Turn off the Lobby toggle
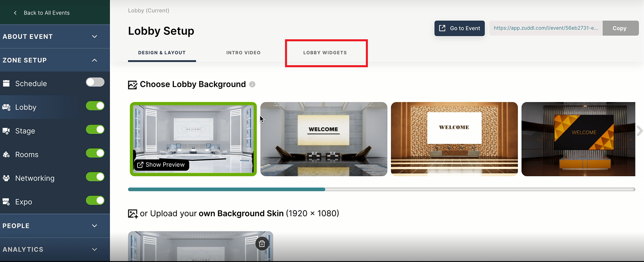Image resolution: width=644 pixels, height=262 pixels. 95,106
